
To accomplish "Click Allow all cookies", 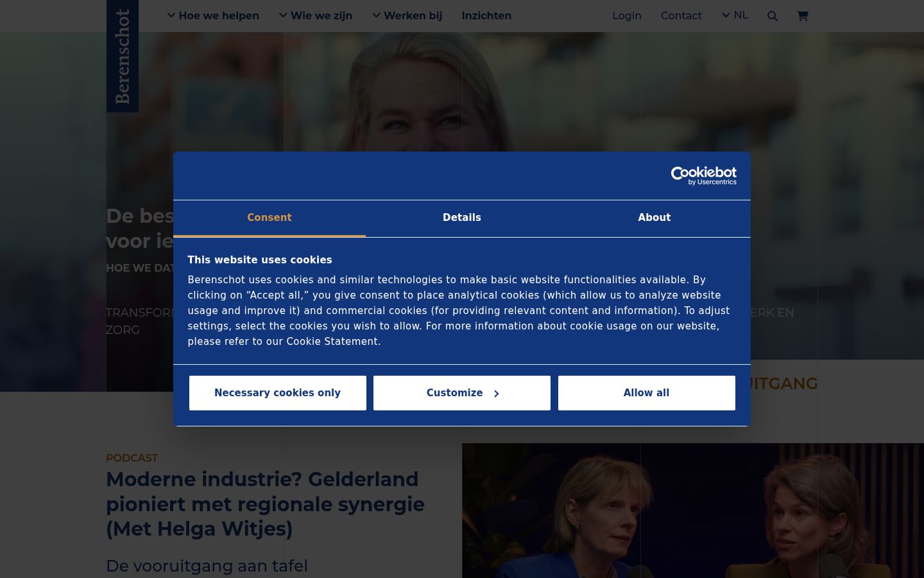I will (x=647, y=393).
